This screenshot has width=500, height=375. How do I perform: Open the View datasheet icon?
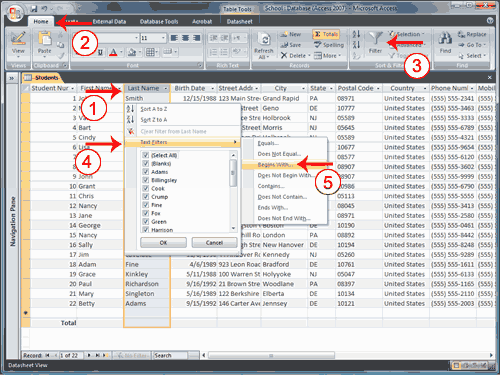(18, 38)
